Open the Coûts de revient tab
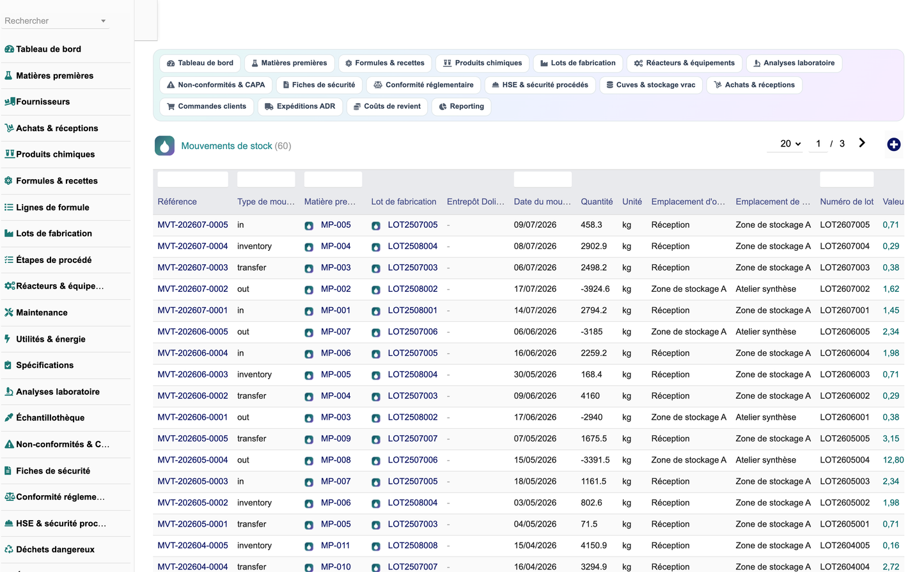Screen dimensions: 924x572 (387, 107)
